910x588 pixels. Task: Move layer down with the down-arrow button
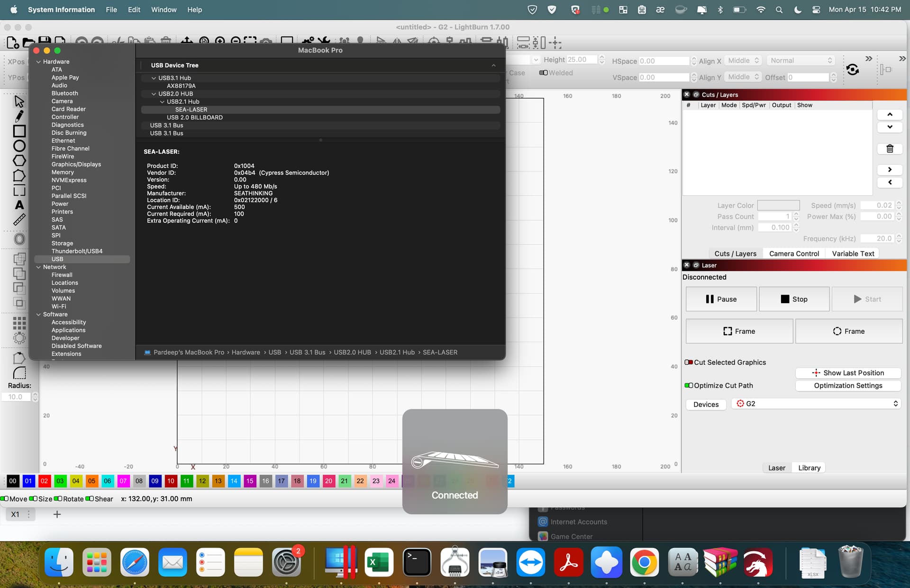pos(890,127)
